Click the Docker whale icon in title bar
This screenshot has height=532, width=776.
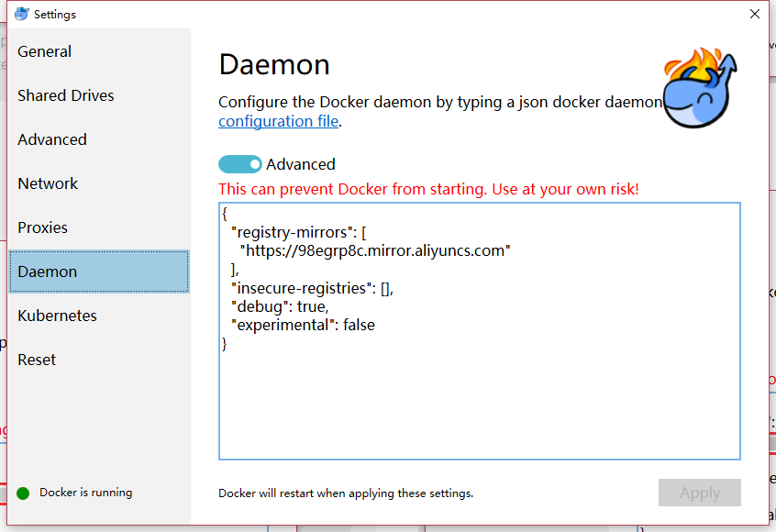22,14
